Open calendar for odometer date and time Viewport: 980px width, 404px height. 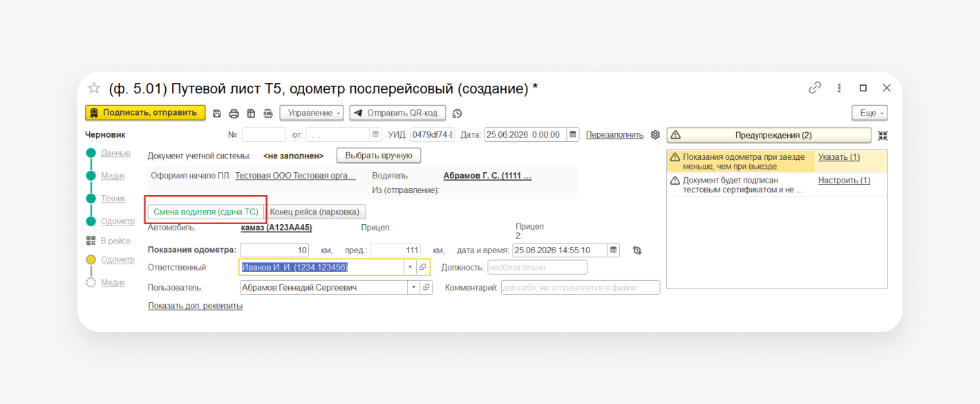614,250
